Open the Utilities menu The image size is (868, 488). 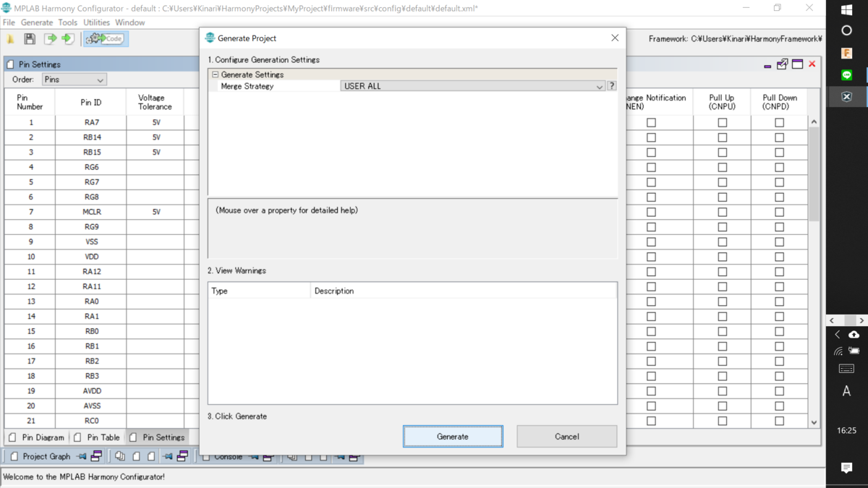coord(97,22)
